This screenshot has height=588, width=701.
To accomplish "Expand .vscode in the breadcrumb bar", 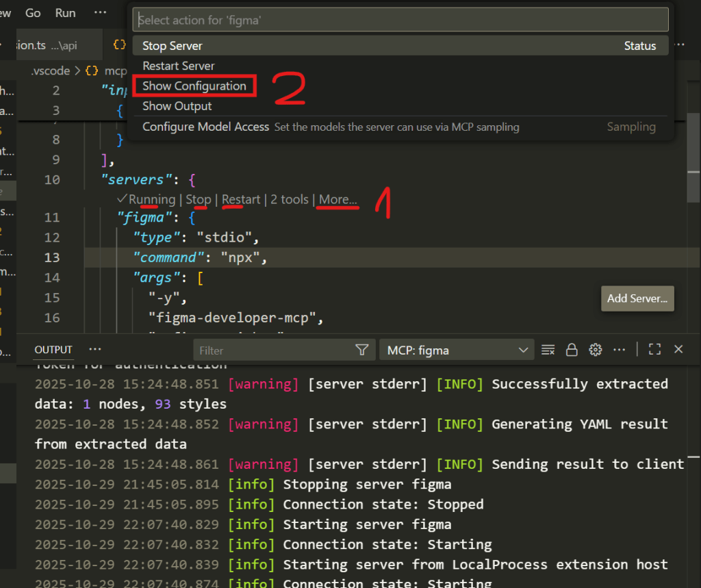I will click(x=49, y=70).
